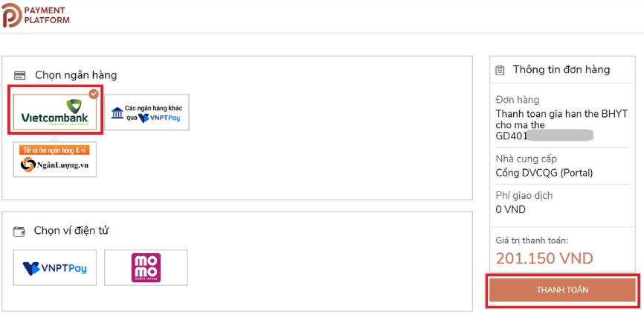This screenshot has height=315, width=644.
Task: Click the pink MoMo logo
Action: pos(146,267)
